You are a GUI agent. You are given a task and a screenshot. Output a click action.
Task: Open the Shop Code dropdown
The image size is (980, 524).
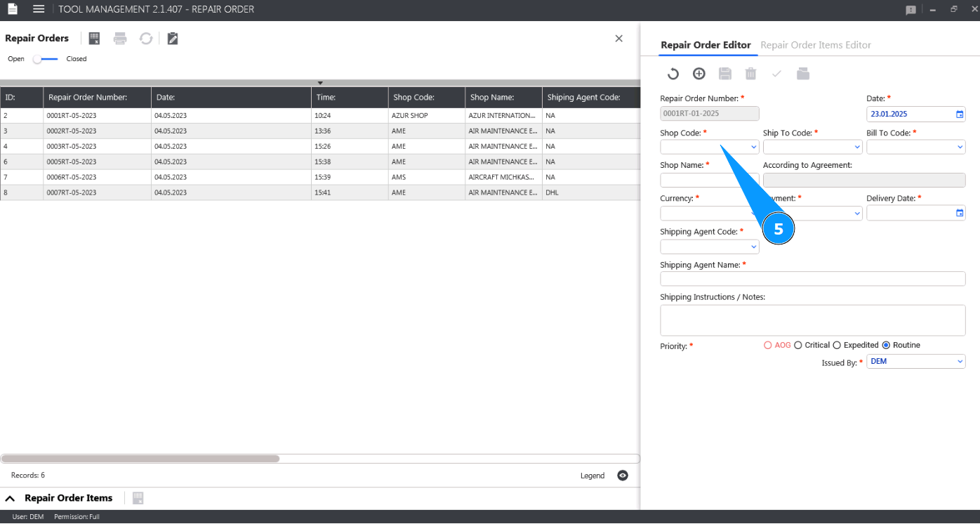tap(754, 148)
